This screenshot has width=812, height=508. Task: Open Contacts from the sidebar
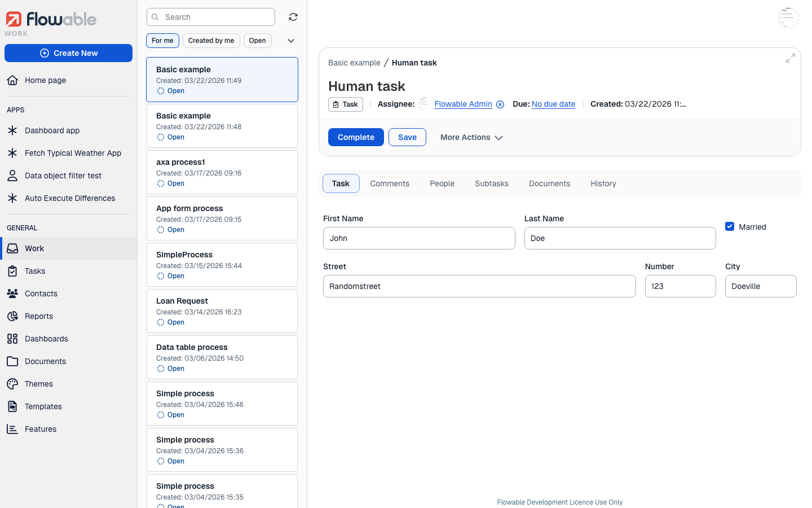(x=41, y=294)
